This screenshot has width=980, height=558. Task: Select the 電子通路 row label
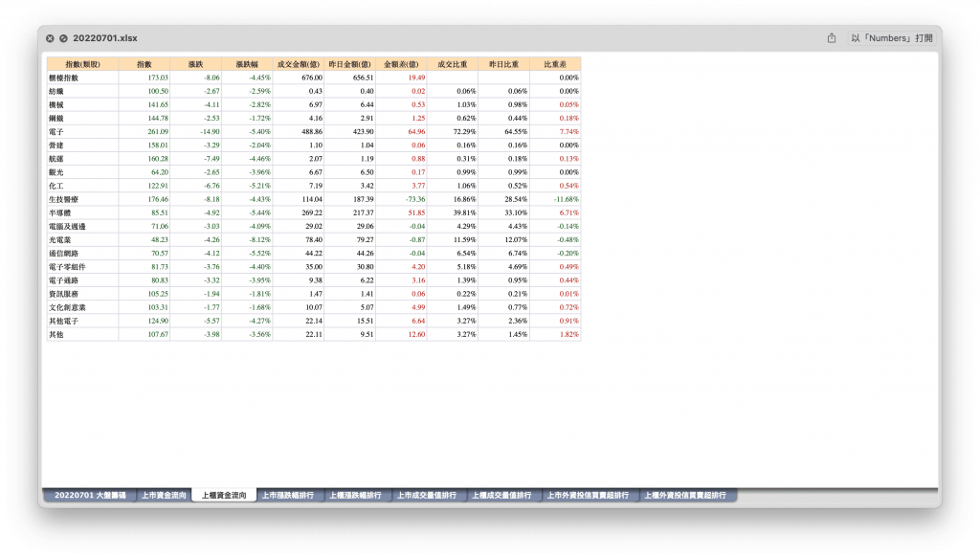64,280
